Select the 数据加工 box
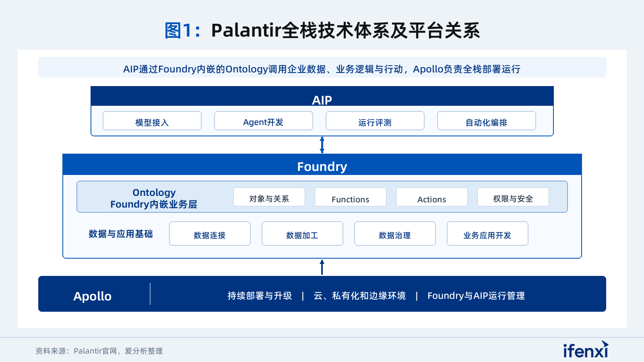 point(302,233)
